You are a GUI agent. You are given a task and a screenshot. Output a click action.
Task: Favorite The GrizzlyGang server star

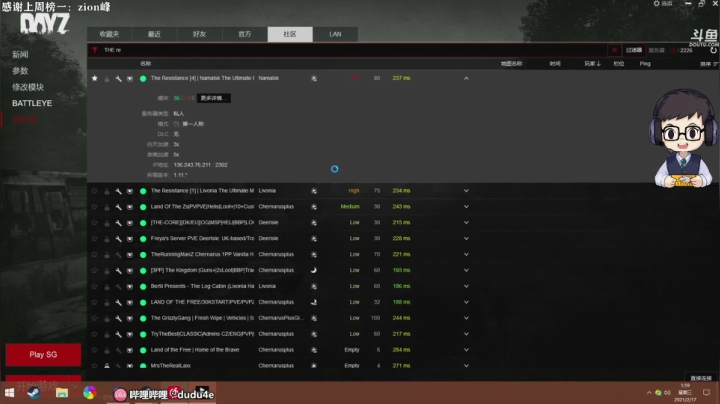(95, 318)
